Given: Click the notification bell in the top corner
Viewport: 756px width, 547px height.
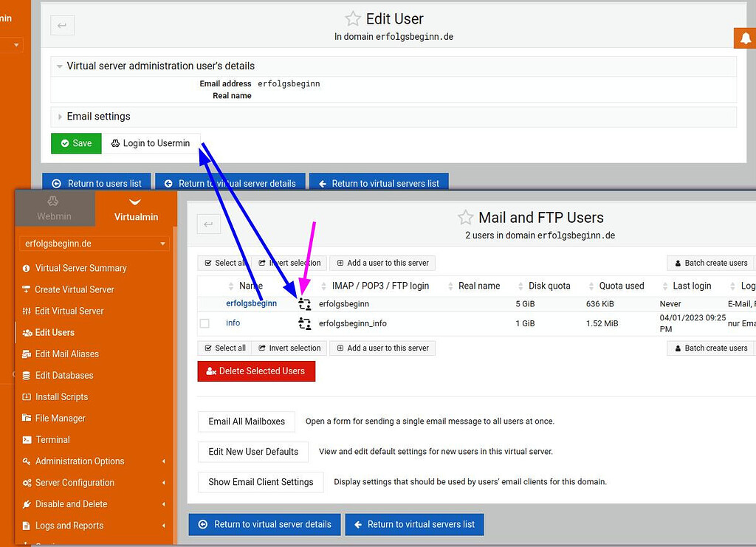Looking at the screenshot, I should click(x=746, y=37).
